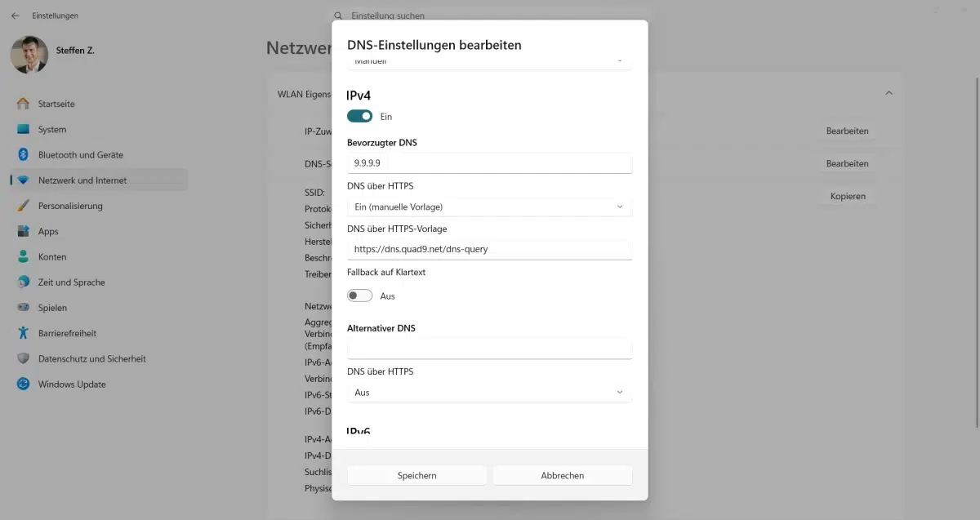Viewport: 980px width, 520px height.
Task: Open Startseite home icon in sidebar
Action: click(x=23, y=104)
